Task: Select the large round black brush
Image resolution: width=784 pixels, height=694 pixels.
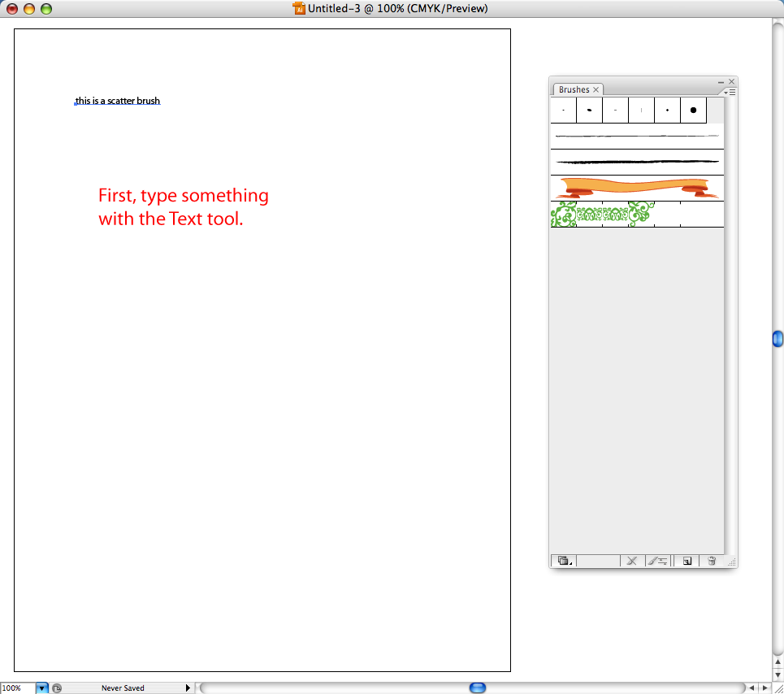Action: (x=694, y=110)
